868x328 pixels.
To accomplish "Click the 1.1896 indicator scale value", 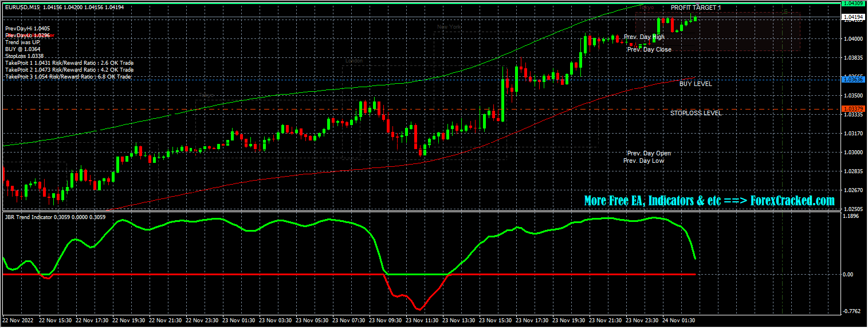I will tap(851, 216).
